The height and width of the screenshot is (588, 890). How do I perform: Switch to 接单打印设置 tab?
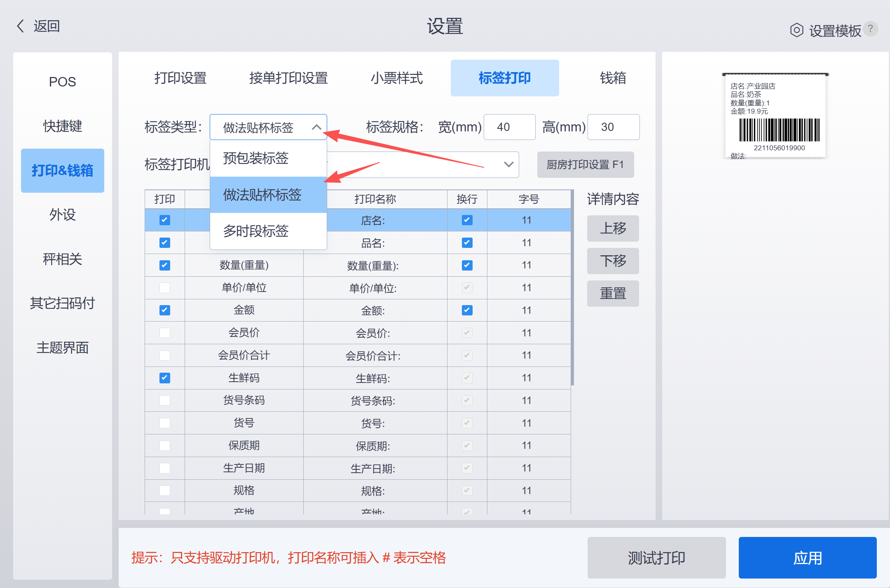pyautogui.click(x=288, y=78)
